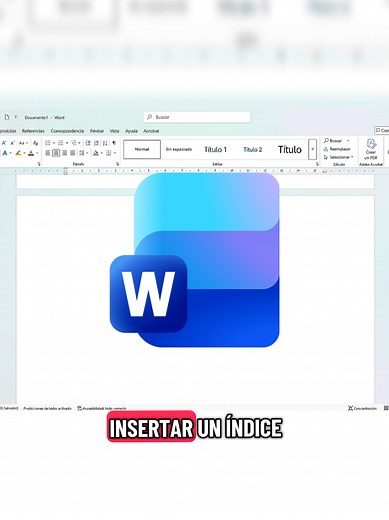The image size is (389, 520).
Task: Click the view layout icon at status bar right
Action: tap(386, 408)
